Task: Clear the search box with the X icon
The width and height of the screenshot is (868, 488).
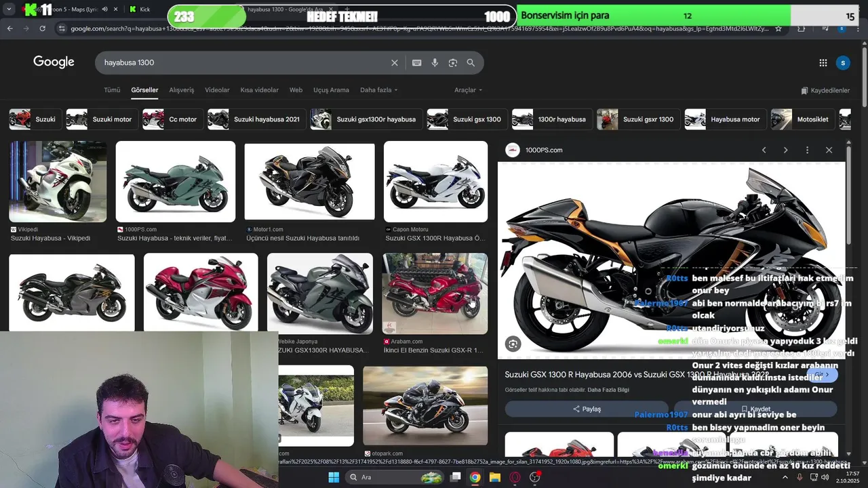Action: point(395,62)
